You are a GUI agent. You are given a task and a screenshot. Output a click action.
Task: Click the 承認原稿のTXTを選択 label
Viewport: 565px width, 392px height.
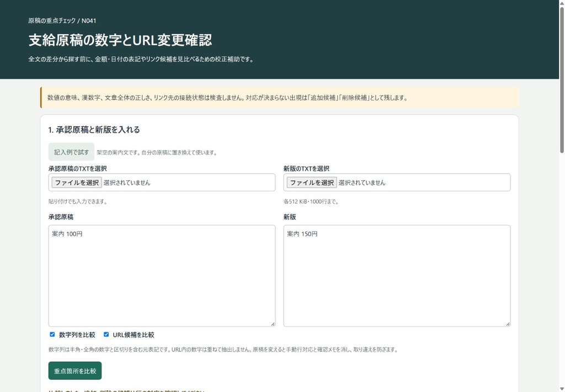(77, 169)
